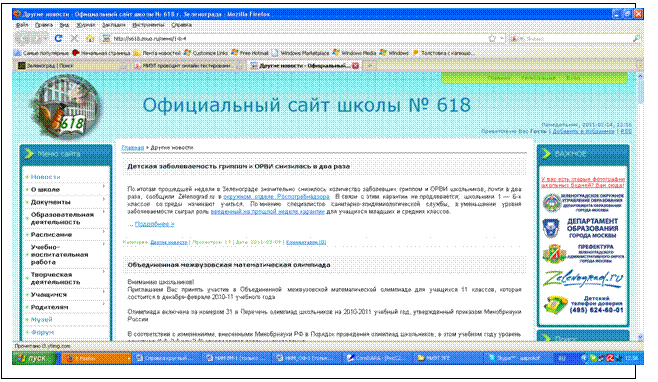This screenshot has width=658, height=382.
Task: Click Подробнее link under flu article
Action: [x=154, y=224]
